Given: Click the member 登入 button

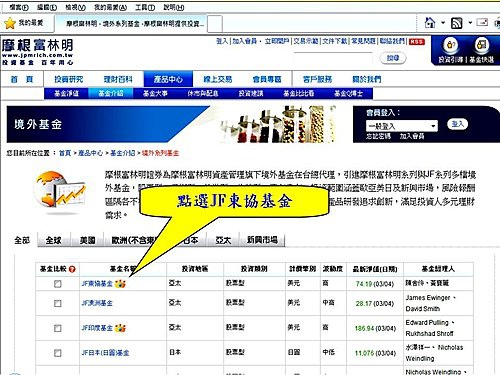Looking at the screenshot, I should pos(457,124).
